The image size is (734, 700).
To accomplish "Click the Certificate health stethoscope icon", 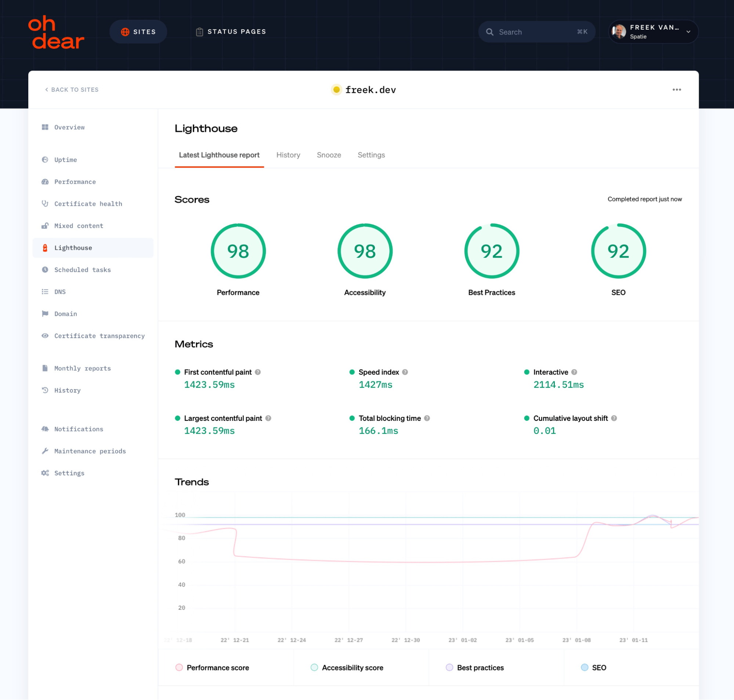I will (x=45, y=204).
